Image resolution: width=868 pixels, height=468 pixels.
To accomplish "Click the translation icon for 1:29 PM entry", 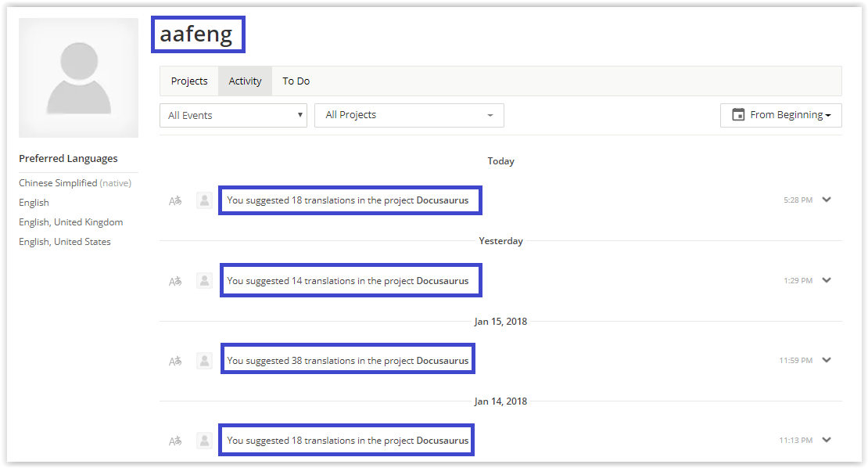I will pyautogui.click(x=175, y=282).
